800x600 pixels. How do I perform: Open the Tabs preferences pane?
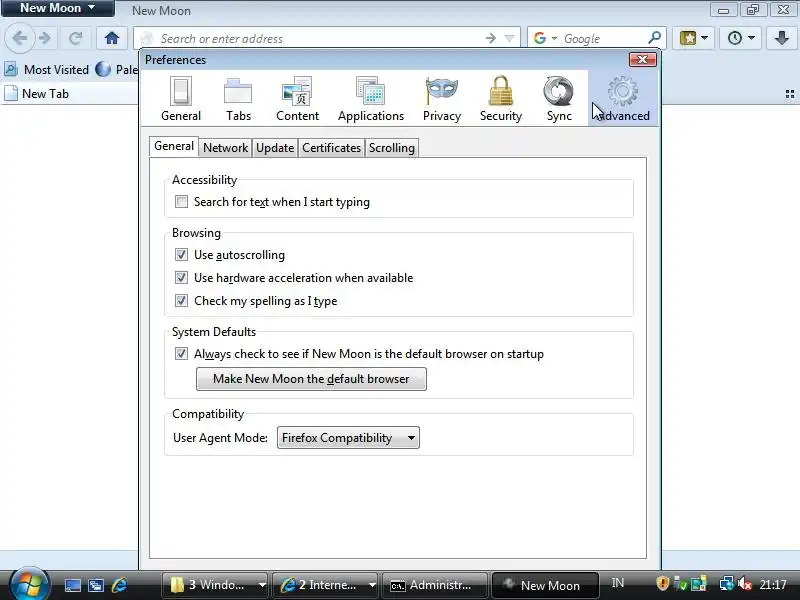tap(238, 99)
